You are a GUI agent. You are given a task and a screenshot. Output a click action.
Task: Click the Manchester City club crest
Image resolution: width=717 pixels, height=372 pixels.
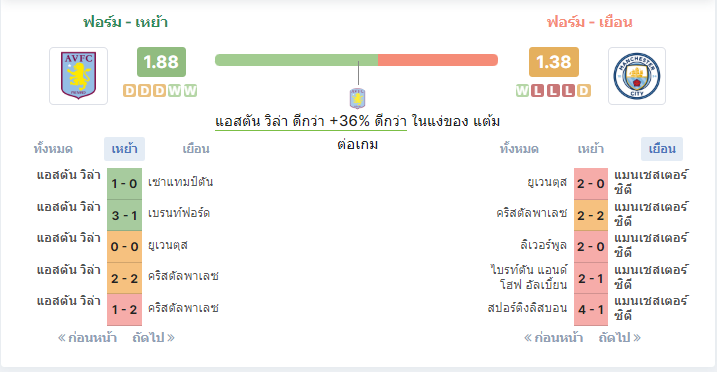[x=637, y=76]
